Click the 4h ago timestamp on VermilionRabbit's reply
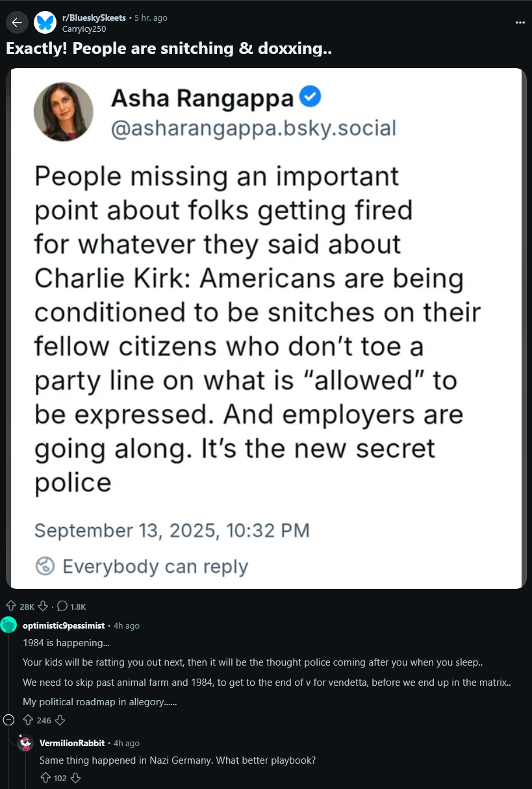Screen dimensions: 532x789 [x=126, y=743]
